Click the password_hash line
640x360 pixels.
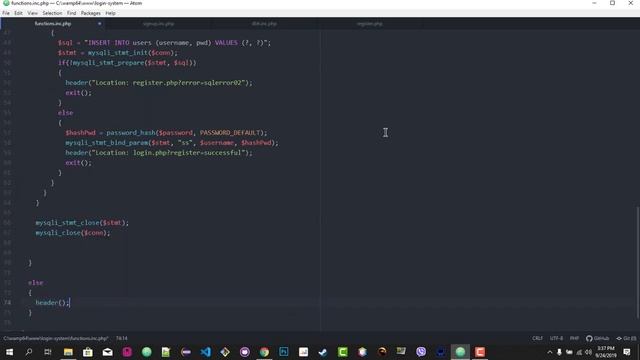pyautogui.click(x=166, y=133)
